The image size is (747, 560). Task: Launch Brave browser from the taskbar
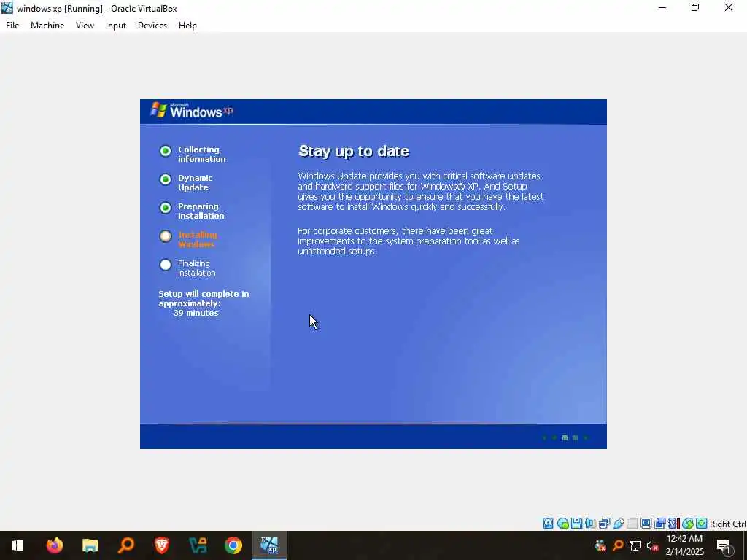coord(161,545)
